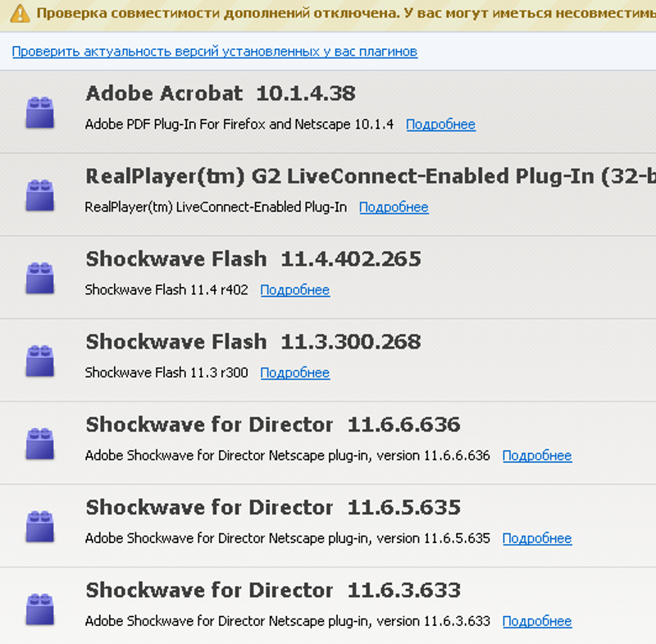656x644 pixels.
Task: Click the Adobe Acrobat plugin brick icon
Action: click(x=39, y=112)
